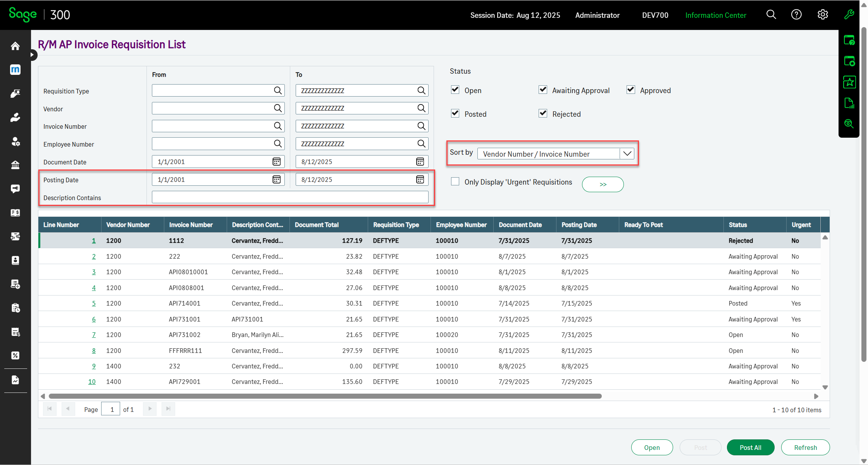
Task: Open the hand holding item sidebar icon
Action: pyautogui.click(x=15, y=118)
